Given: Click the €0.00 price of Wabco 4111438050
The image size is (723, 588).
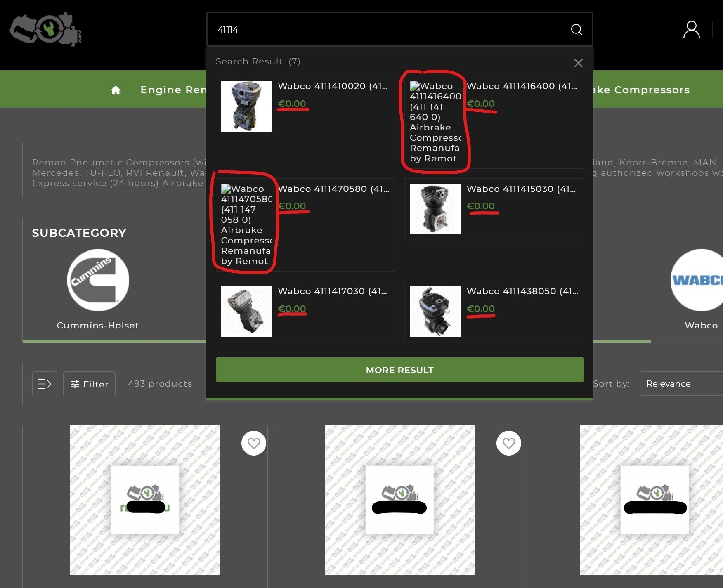Looking at the screenshot, I should (x=480, y=309).
